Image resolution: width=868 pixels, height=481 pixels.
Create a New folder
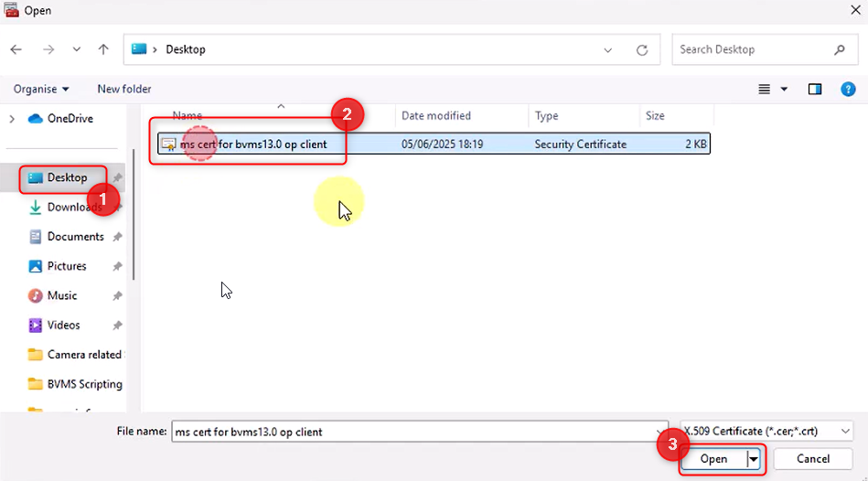click(x=124, y=89)
